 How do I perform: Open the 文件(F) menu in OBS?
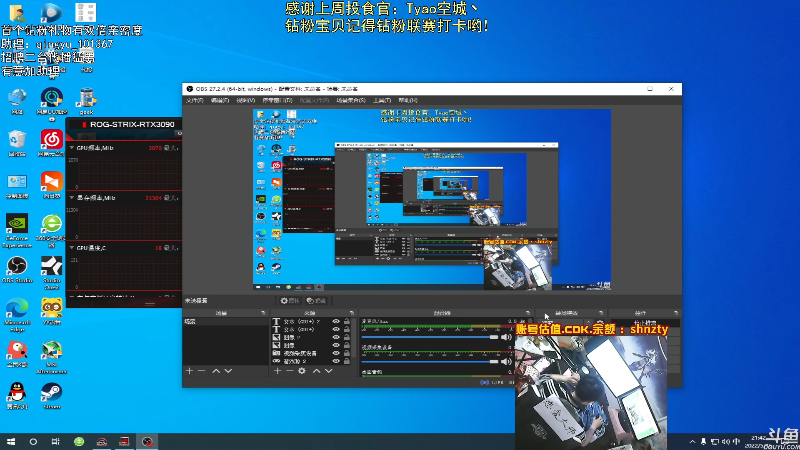pos(194,101)
